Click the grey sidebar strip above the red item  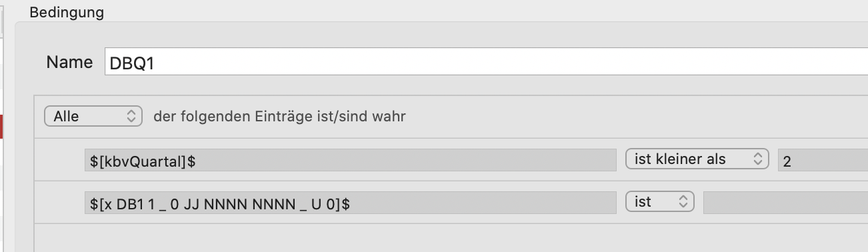[2, 67]
